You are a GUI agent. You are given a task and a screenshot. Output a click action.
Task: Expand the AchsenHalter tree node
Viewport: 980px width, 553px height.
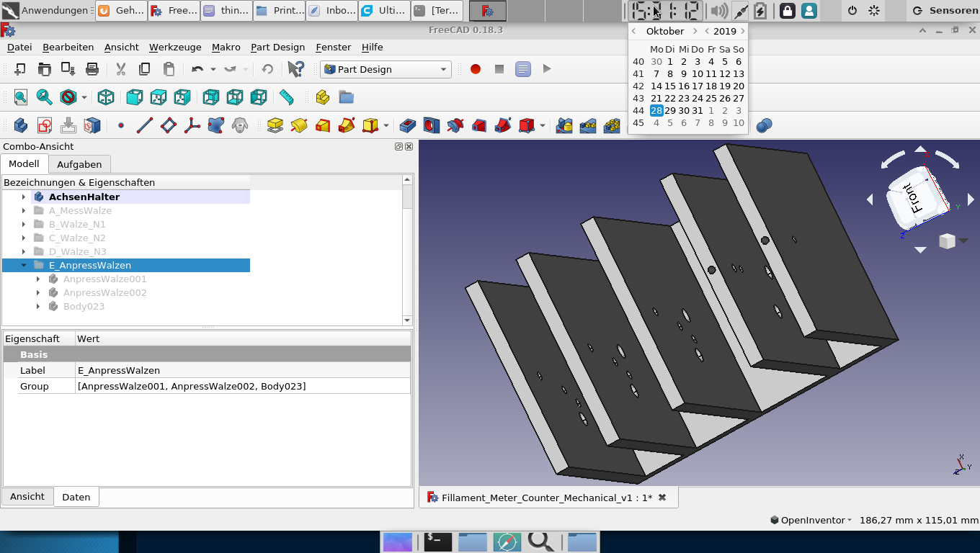tap(24, 197)
